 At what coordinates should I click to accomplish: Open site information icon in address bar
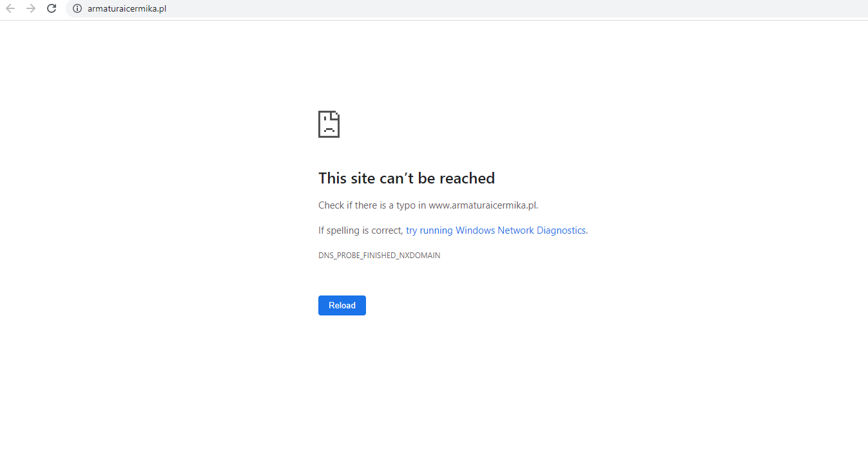click(77, 9)
